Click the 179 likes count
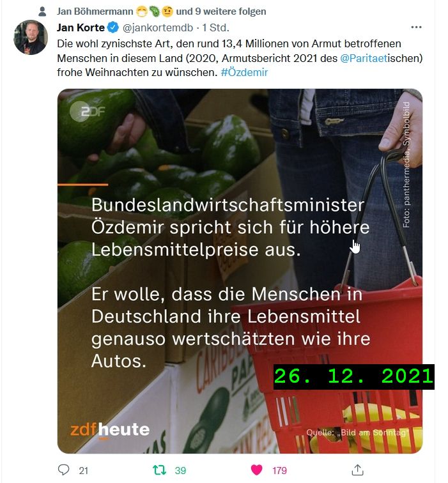The height and width of the screenshot is (483, 448). tap(279, 471)
